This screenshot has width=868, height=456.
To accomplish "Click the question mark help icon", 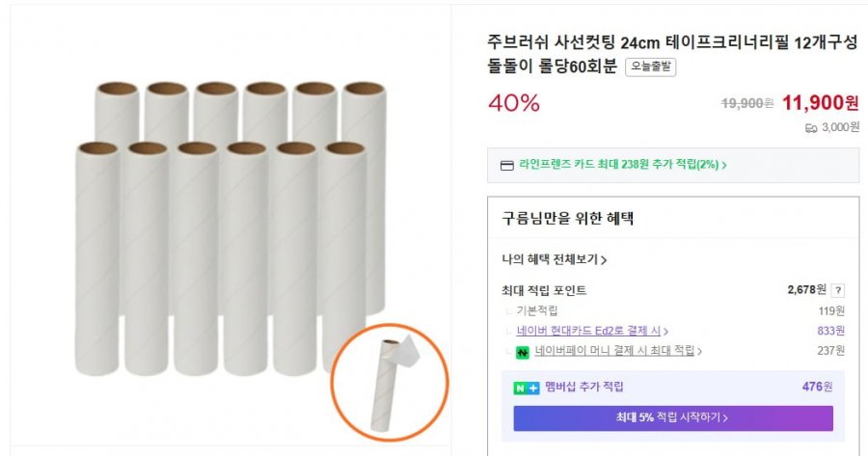I will coord(837,290).
